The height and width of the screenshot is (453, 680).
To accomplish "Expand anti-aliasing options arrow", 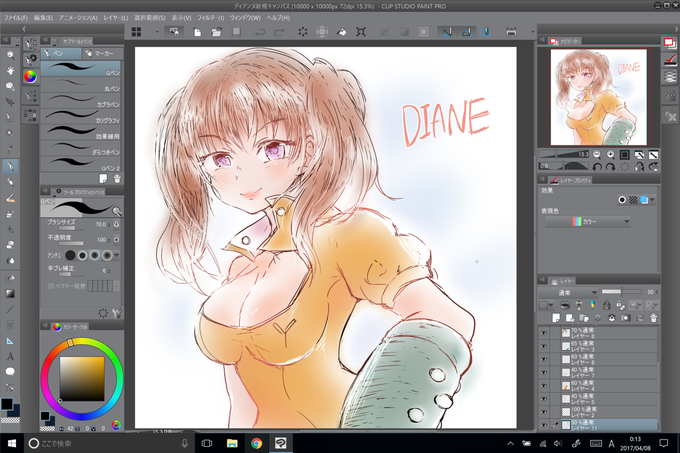I will [116, 255].
